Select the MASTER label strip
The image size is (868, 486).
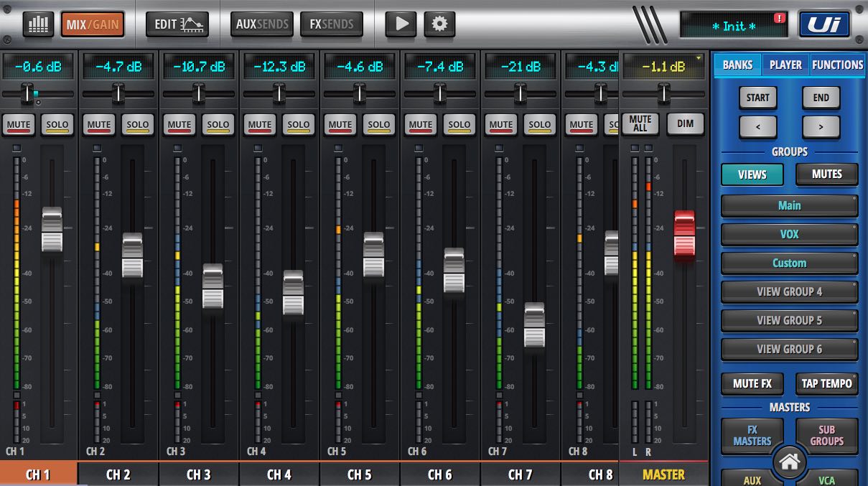(x=664, y=475)
